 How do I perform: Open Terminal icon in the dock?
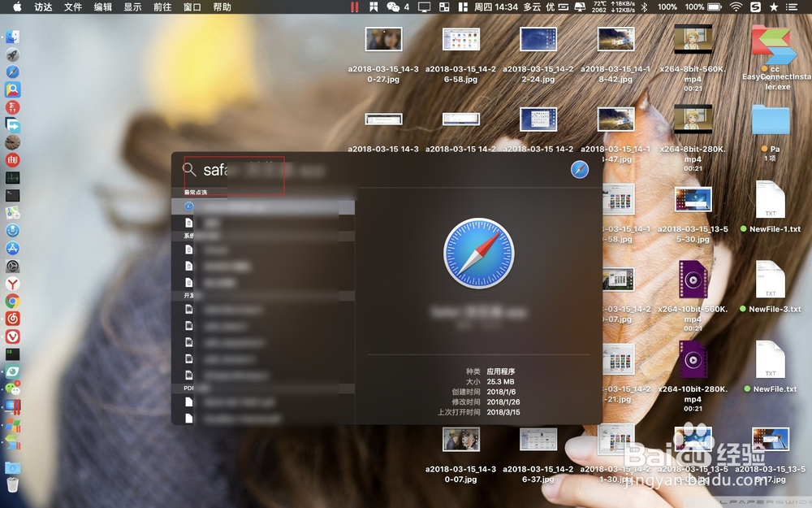pos(12,195)
